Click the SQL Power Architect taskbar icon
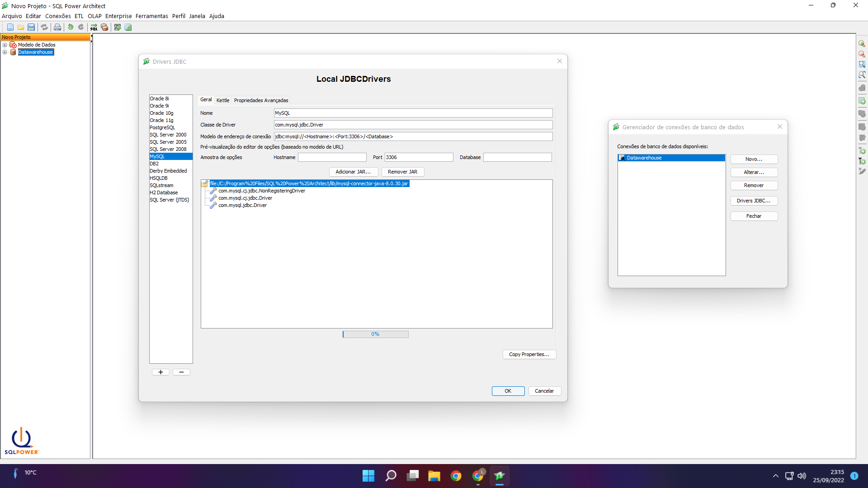This screenshot has height=488, width=868. 500,476
